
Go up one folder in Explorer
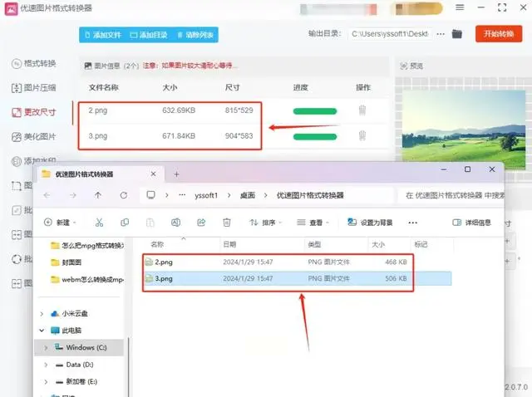click(98, 195)
